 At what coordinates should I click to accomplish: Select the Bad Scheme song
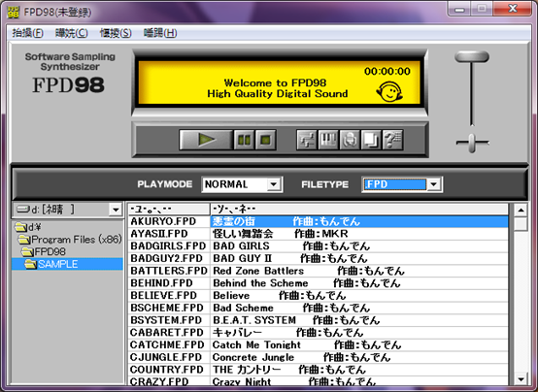coord(319,308)
